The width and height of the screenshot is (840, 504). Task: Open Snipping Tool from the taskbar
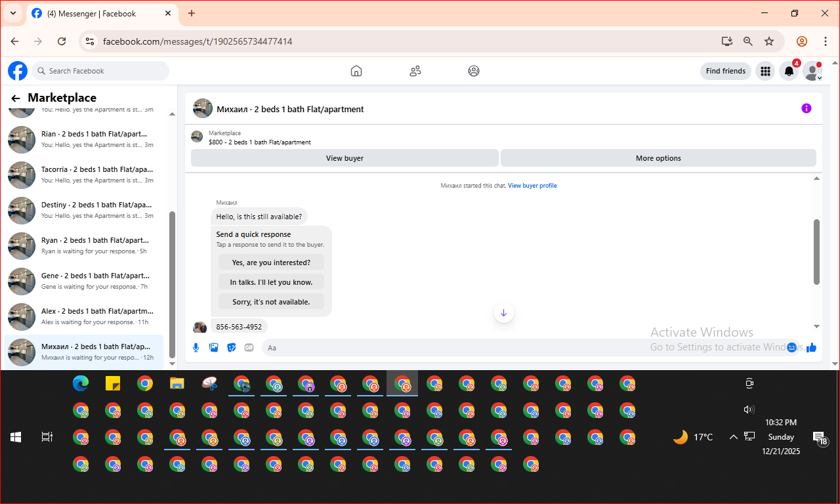click(209, 384)
